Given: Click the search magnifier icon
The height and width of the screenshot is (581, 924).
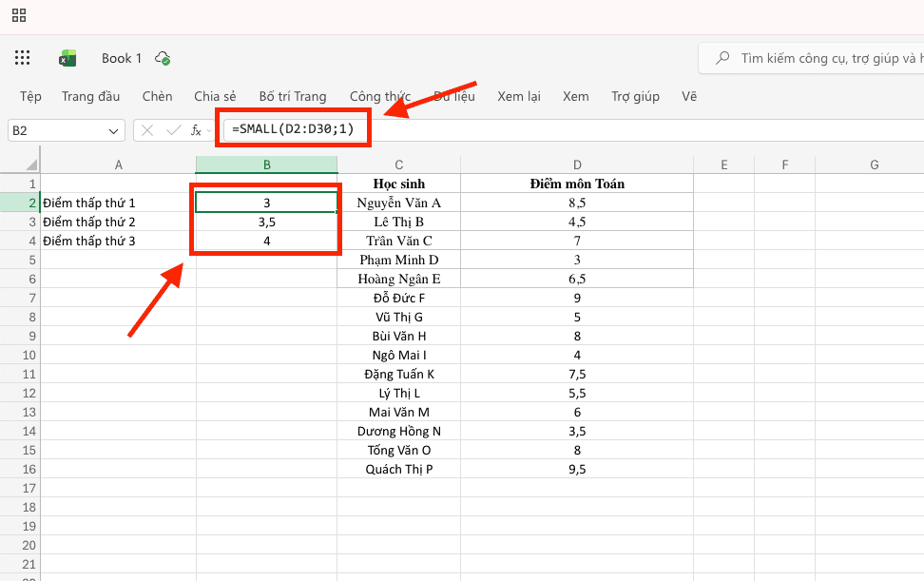Looking at the screenshot, I should point(722,58).
